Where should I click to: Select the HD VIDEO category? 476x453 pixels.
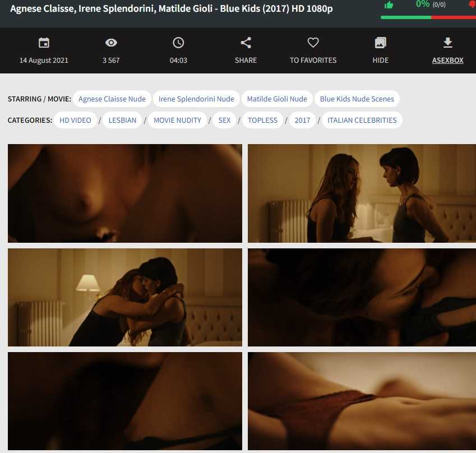(x=75, y=120)
